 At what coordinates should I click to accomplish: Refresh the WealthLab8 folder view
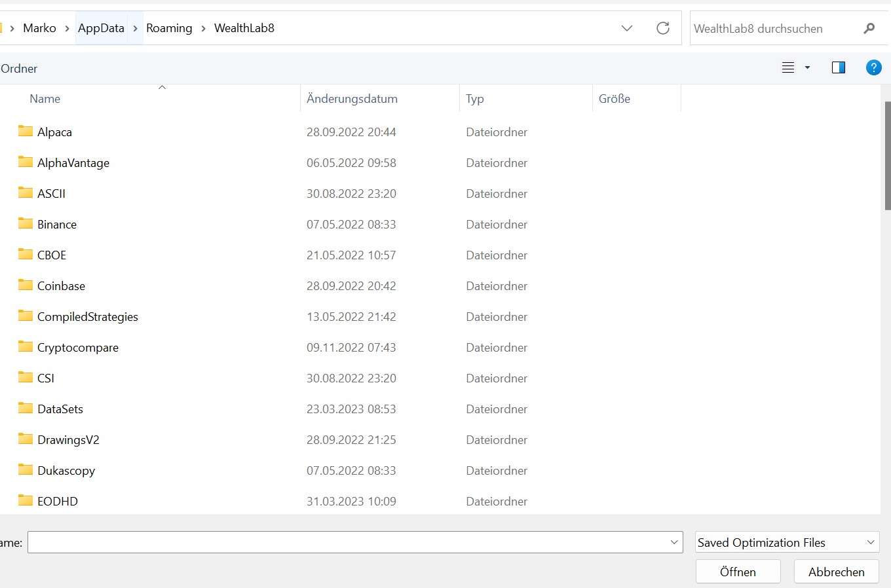663,28
